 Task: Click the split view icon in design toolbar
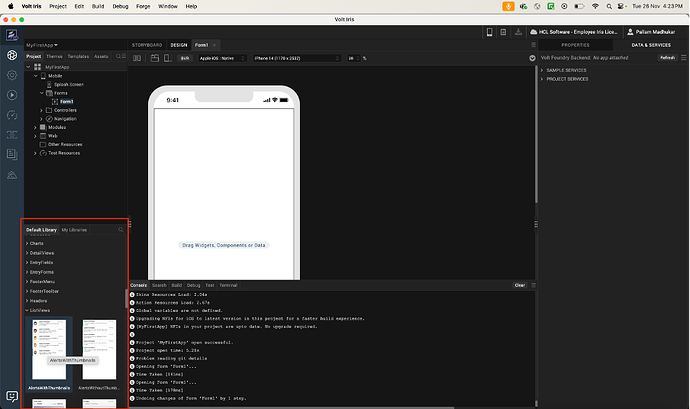[137, 58]
